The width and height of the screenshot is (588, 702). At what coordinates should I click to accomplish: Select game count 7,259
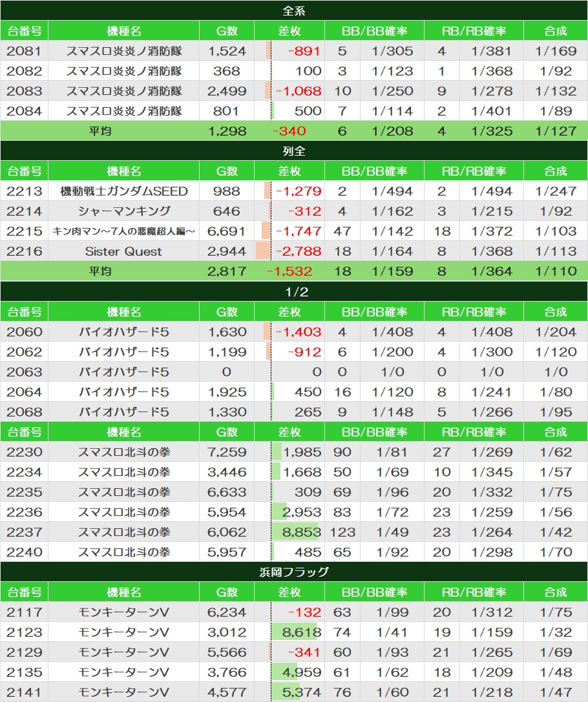(x=227, y=451)
